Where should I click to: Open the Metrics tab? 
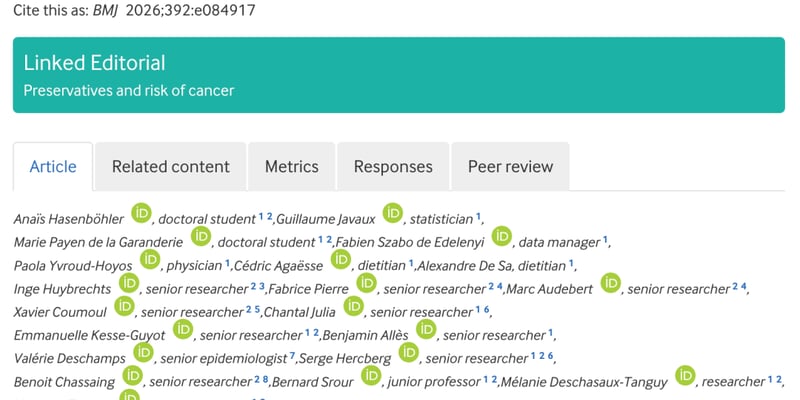[291, 167]
